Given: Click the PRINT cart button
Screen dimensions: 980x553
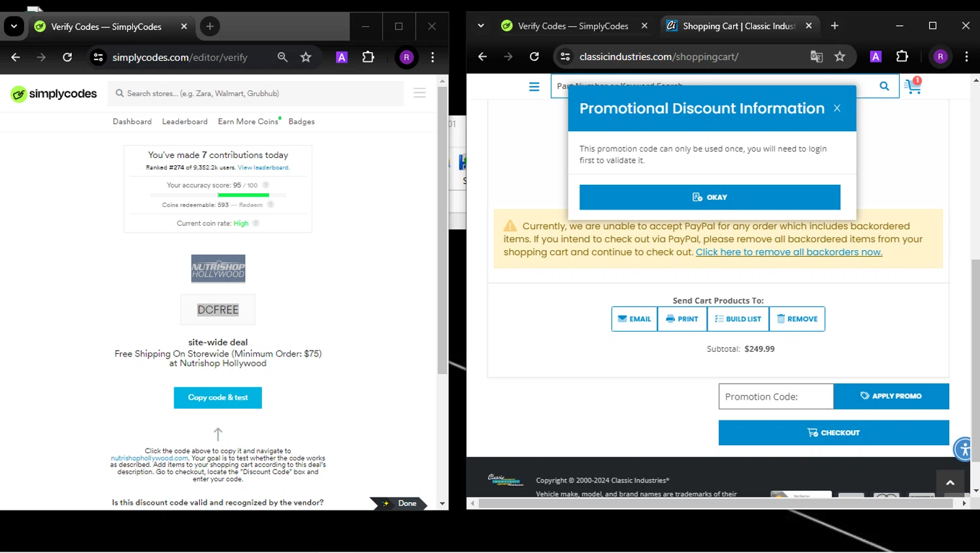Looking at the screenshot, I should point(682,319).
